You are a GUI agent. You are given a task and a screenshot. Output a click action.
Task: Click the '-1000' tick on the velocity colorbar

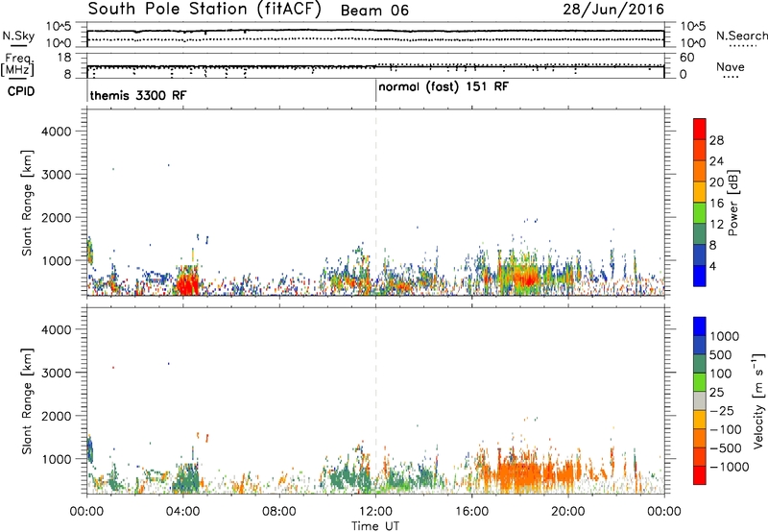[x=730, y=467]
